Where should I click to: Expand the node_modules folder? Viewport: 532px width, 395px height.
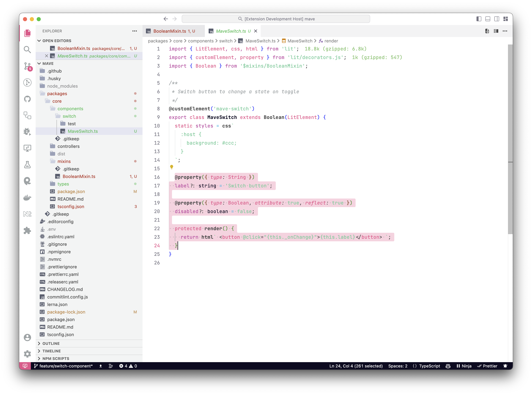coord(89,86)
